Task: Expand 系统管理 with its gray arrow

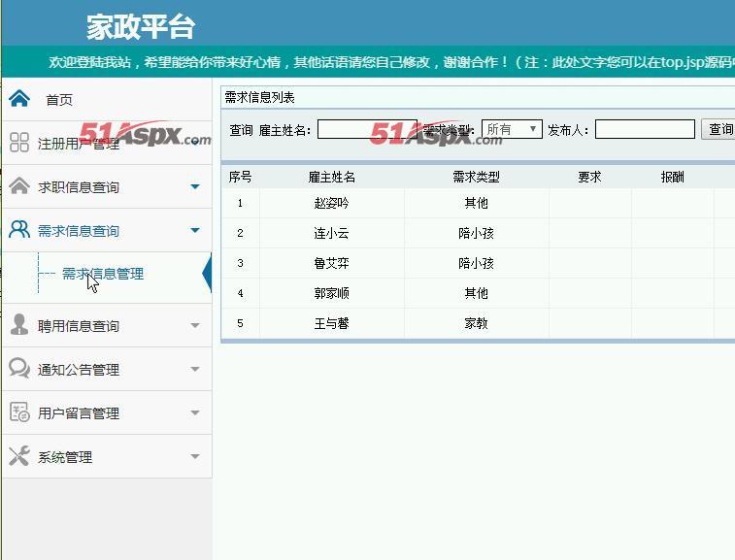Action: (x=195, y=456)
